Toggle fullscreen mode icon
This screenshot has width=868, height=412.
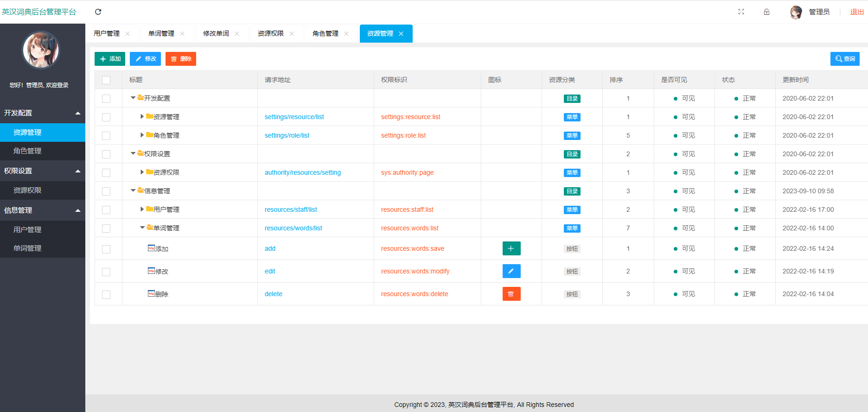click(741, 12)
